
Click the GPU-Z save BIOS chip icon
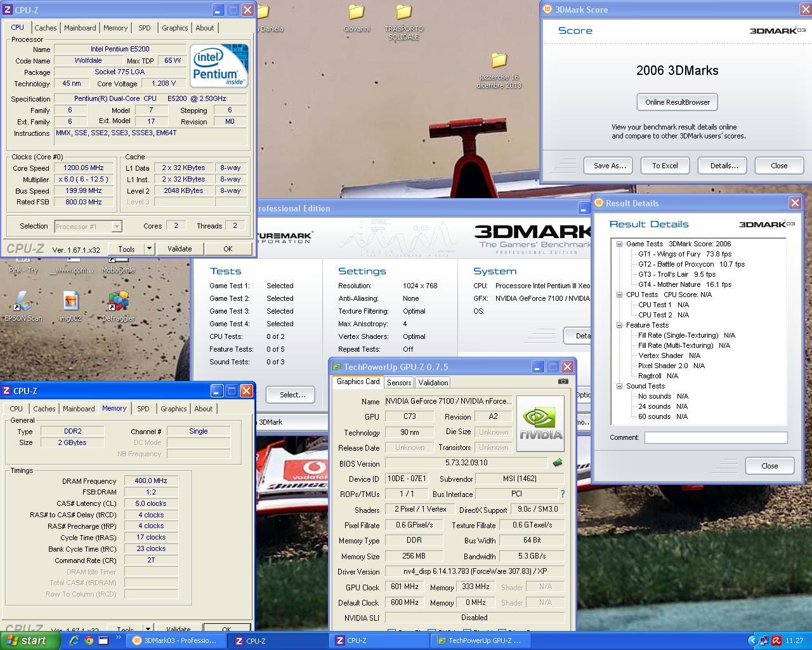pyautogui.click(x=558, y=463)
